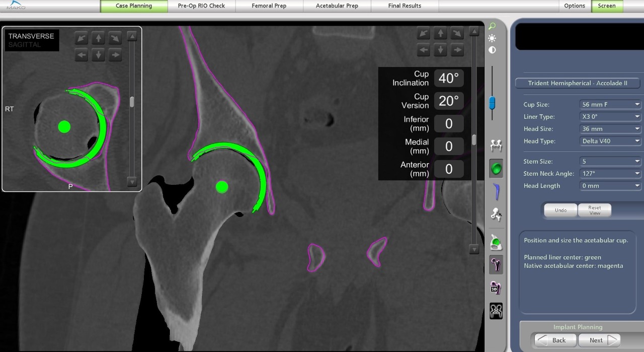Click the contrast adjustment icon
Image resolution: width=644 pixels, height=352 pixels.
pos(492,50)
